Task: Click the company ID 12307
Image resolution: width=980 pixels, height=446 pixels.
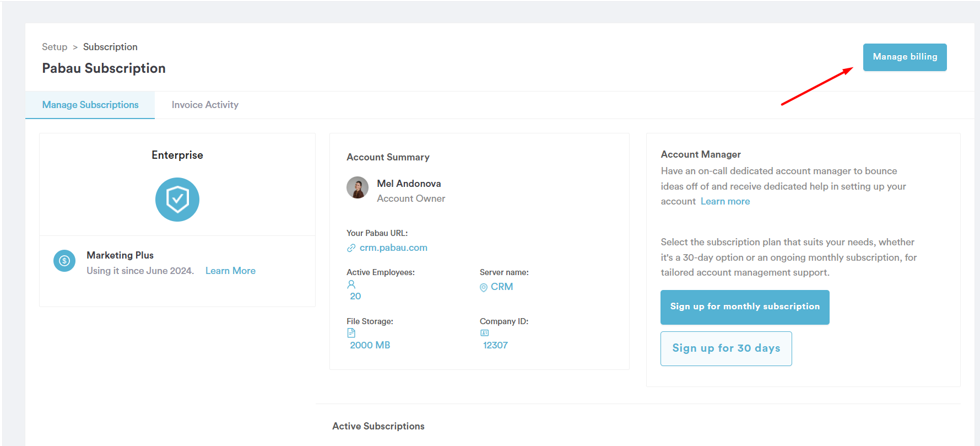Action: 495,345
